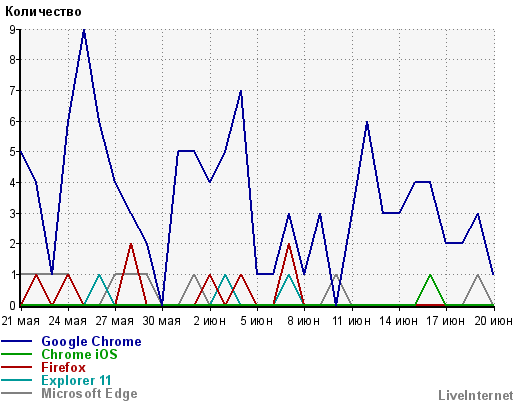
Task: Click the '20 июн' x-axis date label
Action: [x=493, y=321]
